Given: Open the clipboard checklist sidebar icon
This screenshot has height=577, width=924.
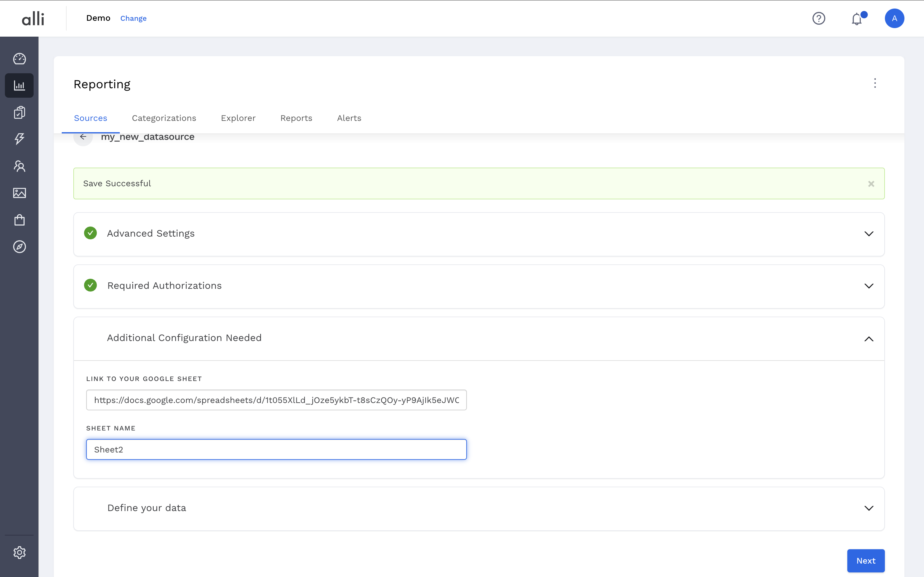Looking at the screenshot, I should coord(20,113).
